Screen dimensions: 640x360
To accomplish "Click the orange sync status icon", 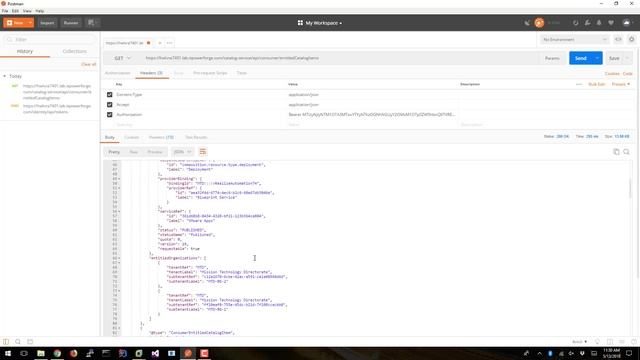I will [x=539, y=23].
